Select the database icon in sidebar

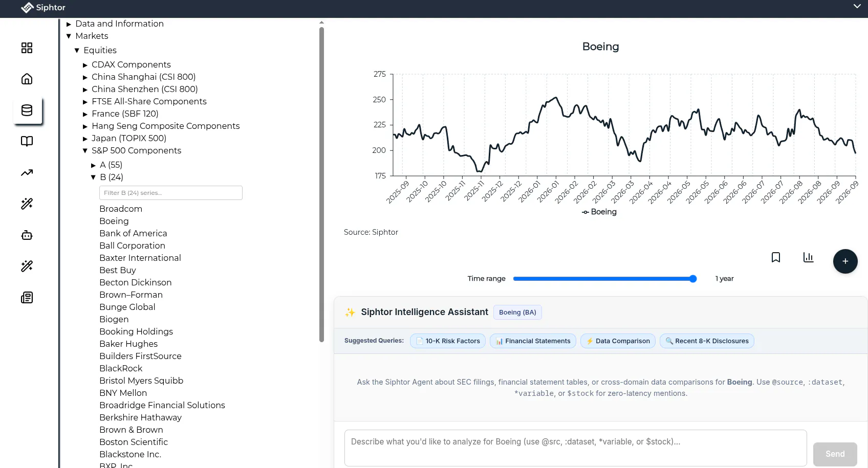point(27,110)
